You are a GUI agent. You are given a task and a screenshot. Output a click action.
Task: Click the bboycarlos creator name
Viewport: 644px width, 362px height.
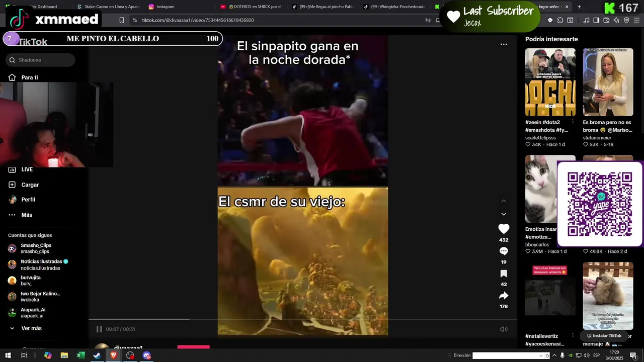pos(537,245)
